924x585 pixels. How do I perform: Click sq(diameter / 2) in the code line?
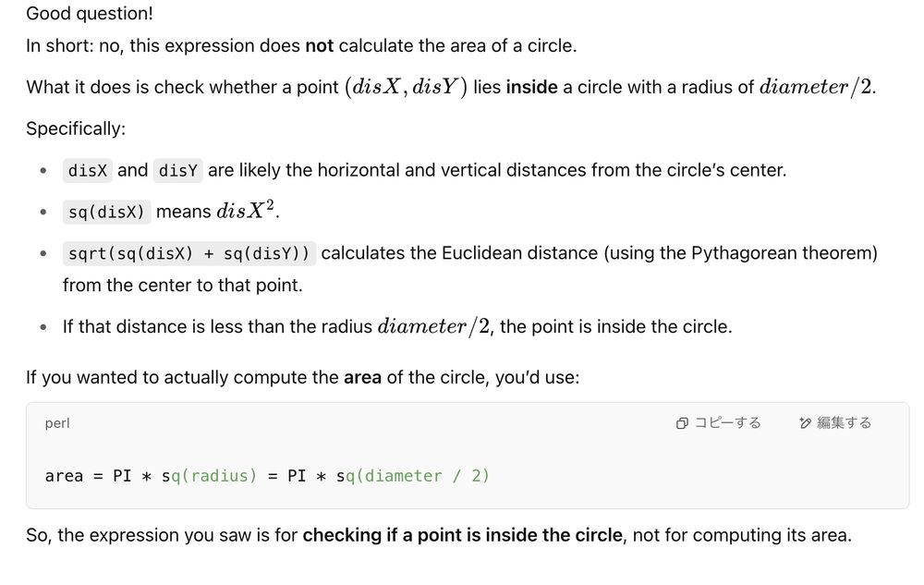[x=412, y=475]
